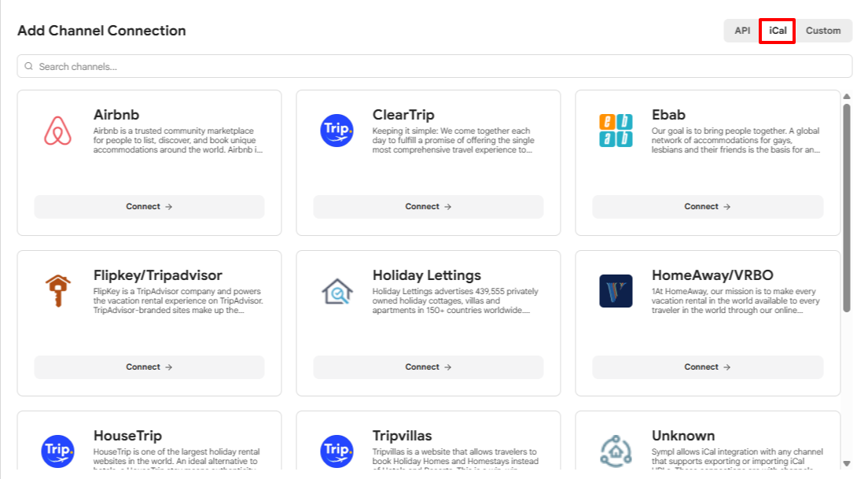This screenshot has height=479, width=868.
Task: Click the Flipkey/Tripadvisor description text
Action: [178, 301]
